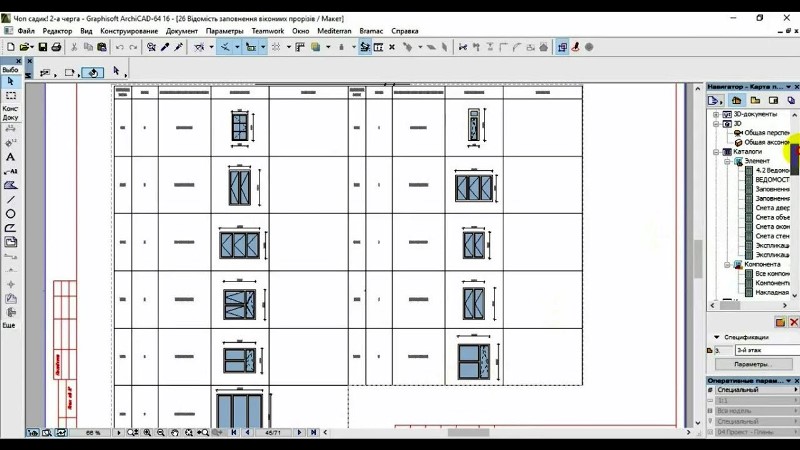Select Общая перспектива in the Navigator tree

[767, 133]
